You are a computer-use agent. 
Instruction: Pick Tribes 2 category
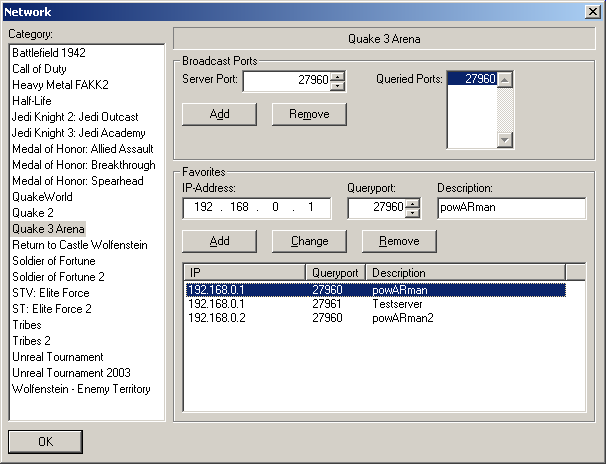(x=31, y=341)
